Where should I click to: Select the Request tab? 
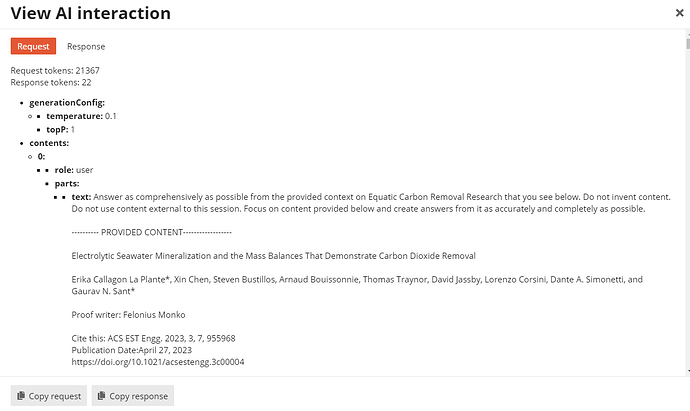(33, 46)
